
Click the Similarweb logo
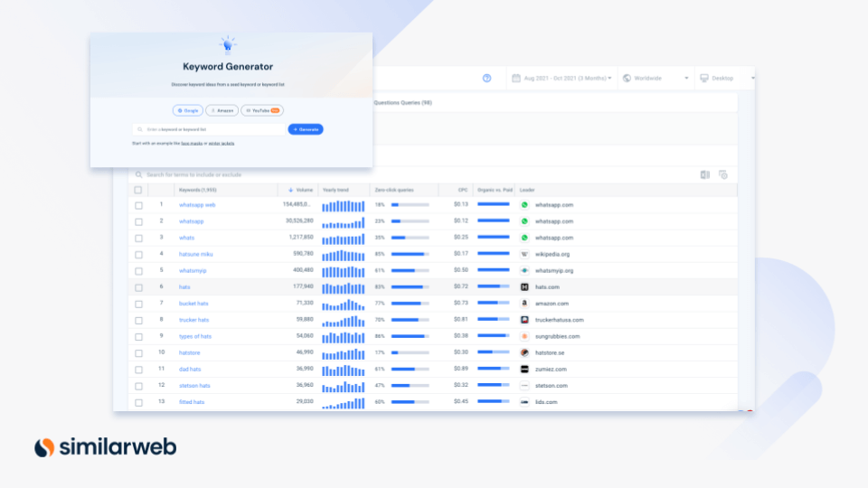(105, 447)
